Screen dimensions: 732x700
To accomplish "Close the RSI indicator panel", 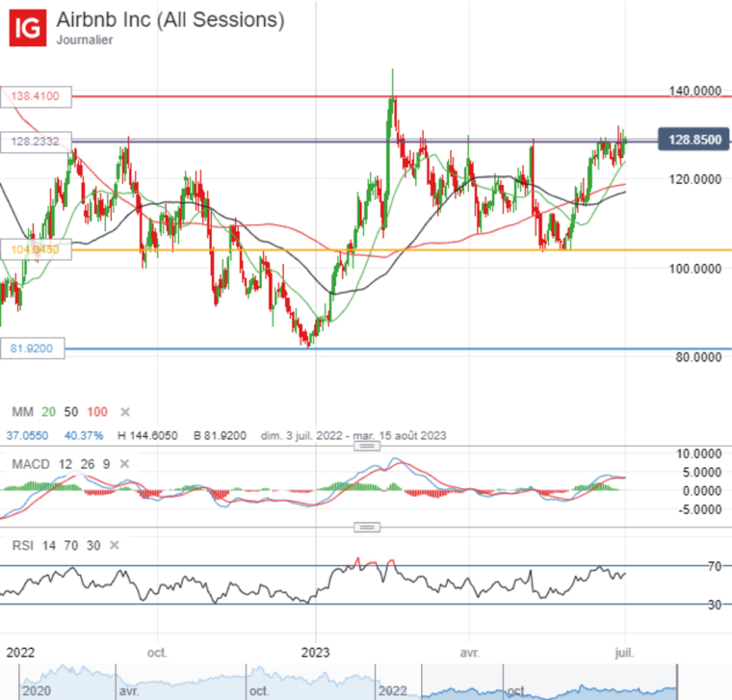I will point(114,545).
